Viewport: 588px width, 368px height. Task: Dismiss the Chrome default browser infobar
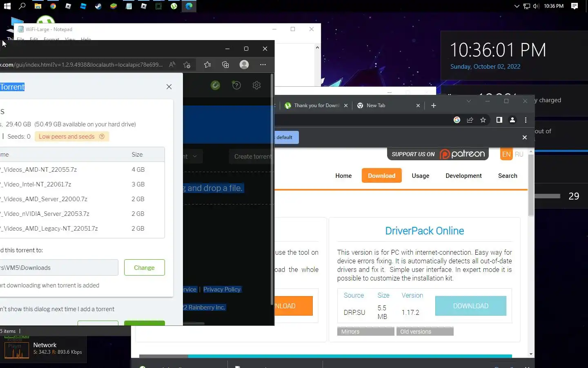click(x=525, y=137)
